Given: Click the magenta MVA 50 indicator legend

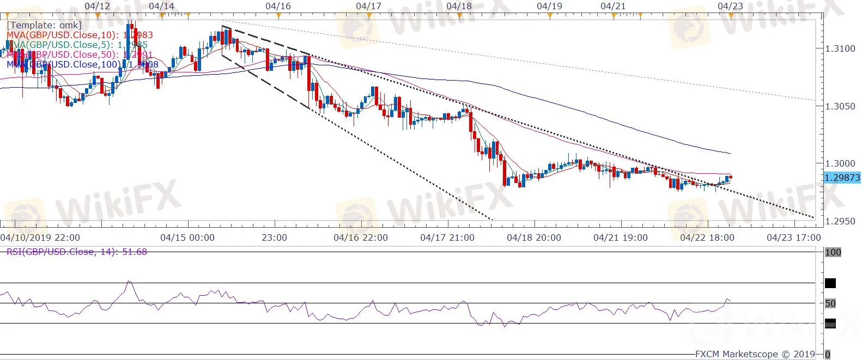Looking at the screenshot, I should coord(80,54).
